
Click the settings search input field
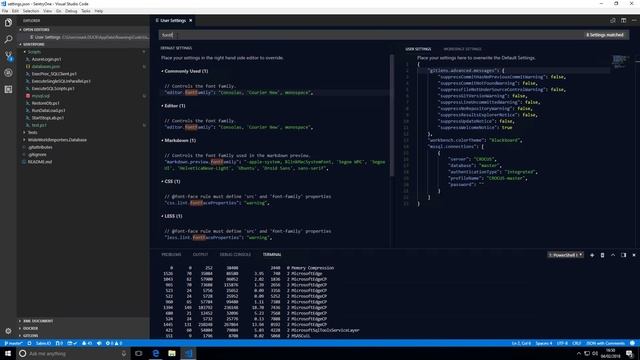371,35
